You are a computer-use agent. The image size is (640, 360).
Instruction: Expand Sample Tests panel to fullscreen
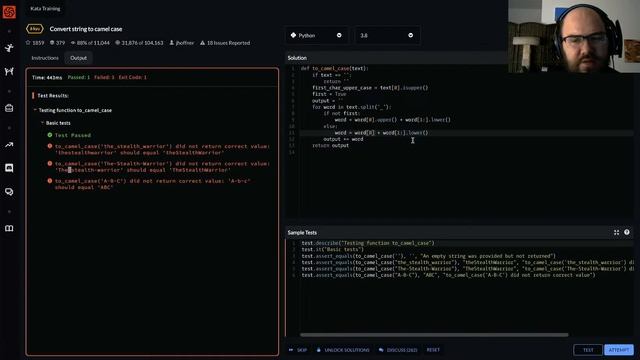click(616, 232)
